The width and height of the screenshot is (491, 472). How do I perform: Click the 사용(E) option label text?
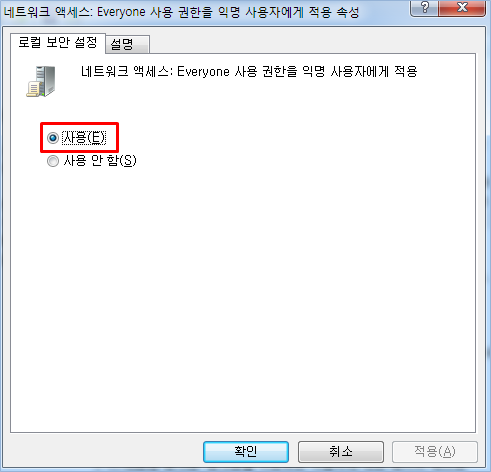84,138
